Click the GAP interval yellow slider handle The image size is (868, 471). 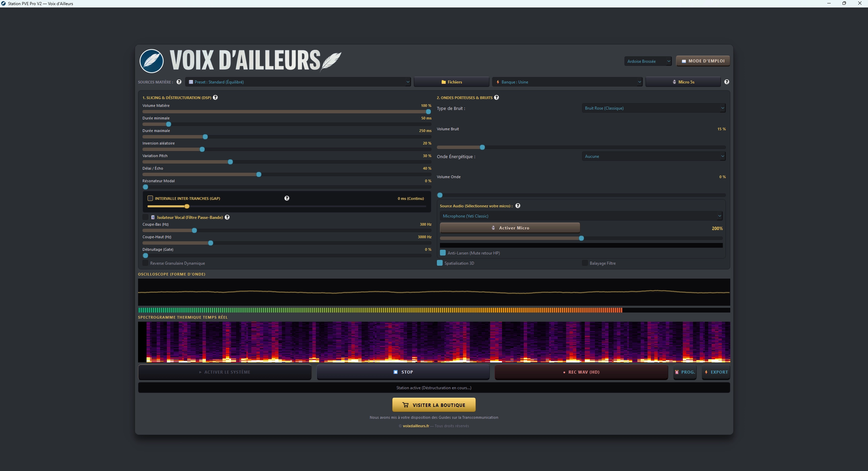tap(187, 206)
